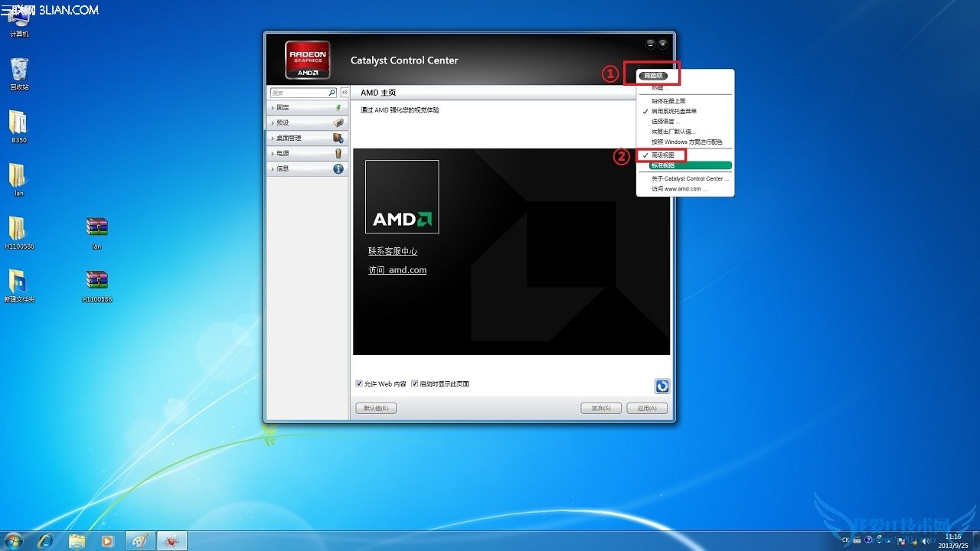Click the battery icon beside 电源
Viewport: 980px width, 551px height.
coord(338,153)
